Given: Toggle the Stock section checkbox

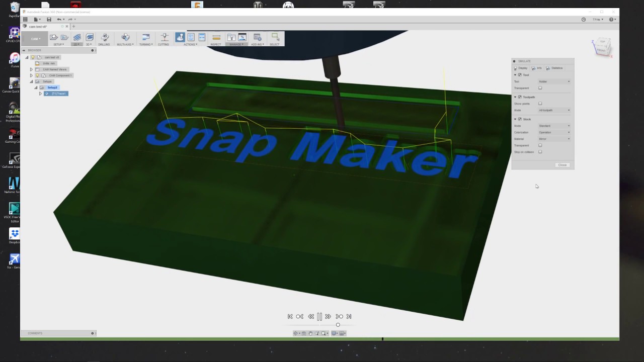Looking at the screenshot, I should point(520,119).
